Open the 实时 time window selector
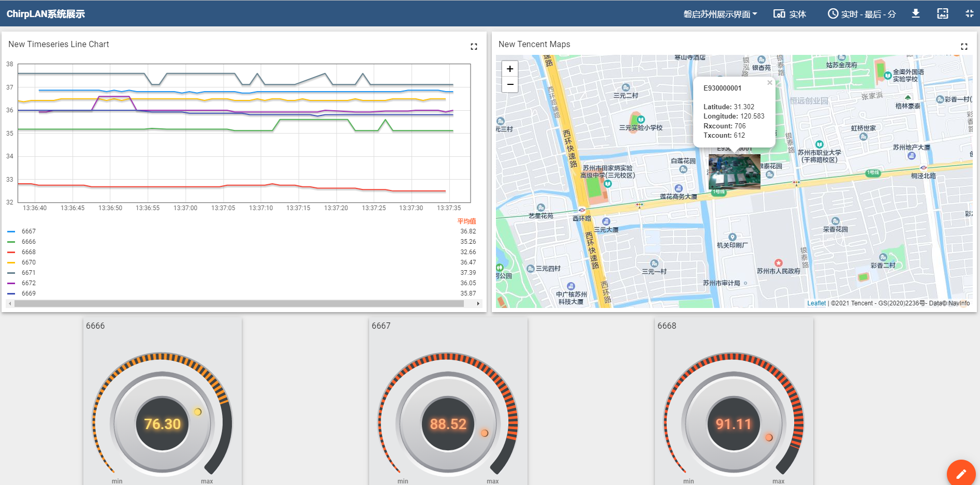Viewport: 980px width, 485px height. point(861,14)
